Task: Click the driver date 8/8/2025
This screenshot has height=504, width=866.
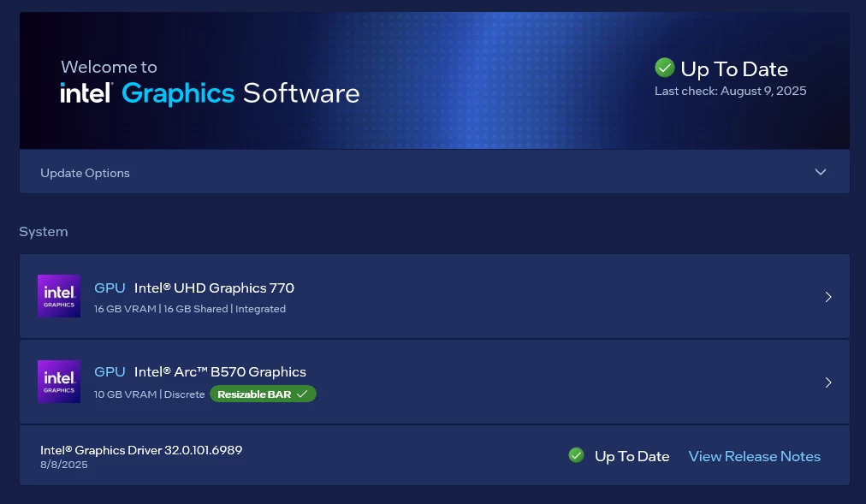Action: pyautogui.click(x=64, y=465)
